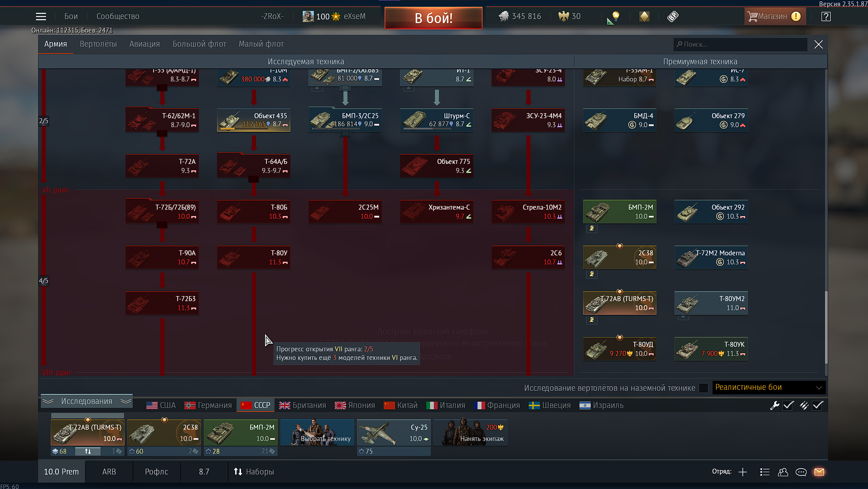Viewport: 868px width, 489px height.
Task: Select the Швеция nation tab
Action: pyautogui.click(x=550, y=405)
